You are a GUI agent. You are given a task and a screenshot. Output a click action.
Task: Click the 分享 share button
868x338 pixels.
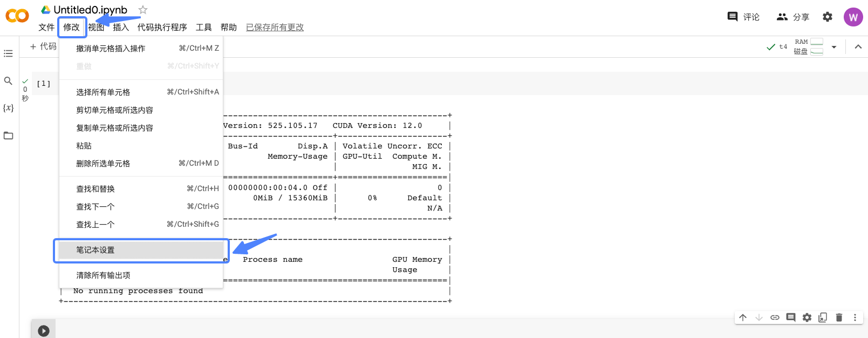tap(793, 17)
